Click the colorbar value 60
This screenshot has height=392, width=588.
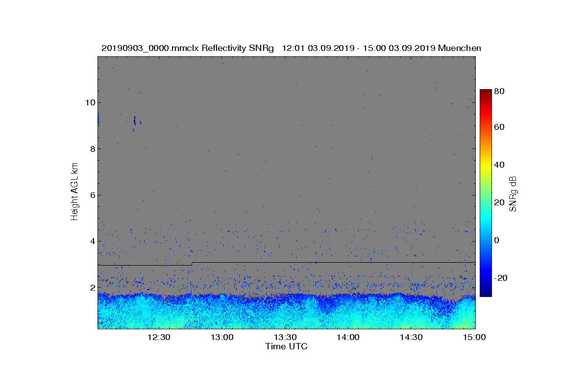[x=500, y=127]
